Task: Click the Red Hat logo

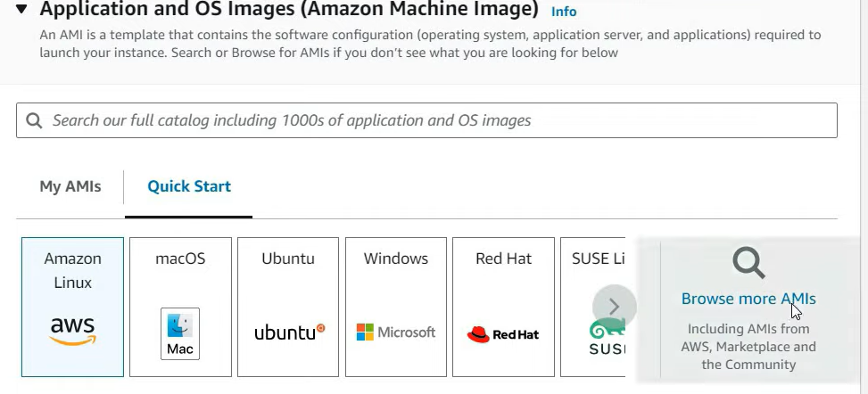Action: (502, 334)
